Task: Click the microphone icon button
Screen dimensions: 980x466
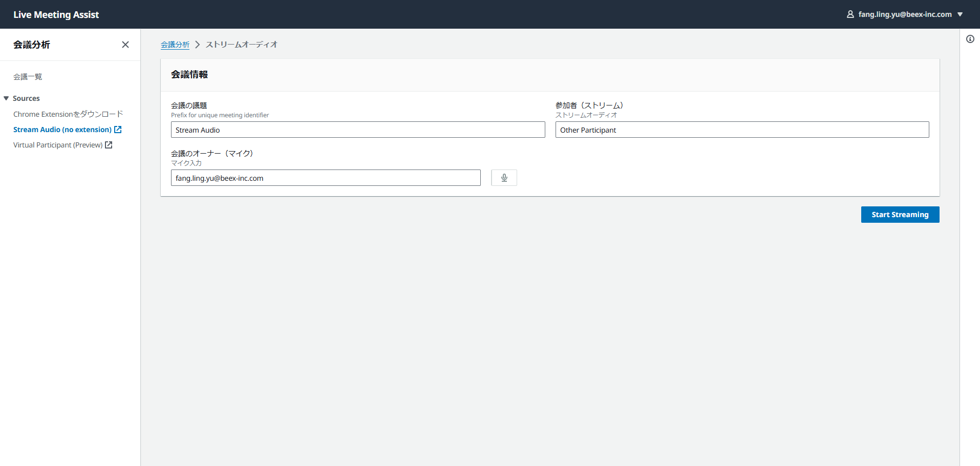Action: tap(504, 178)
